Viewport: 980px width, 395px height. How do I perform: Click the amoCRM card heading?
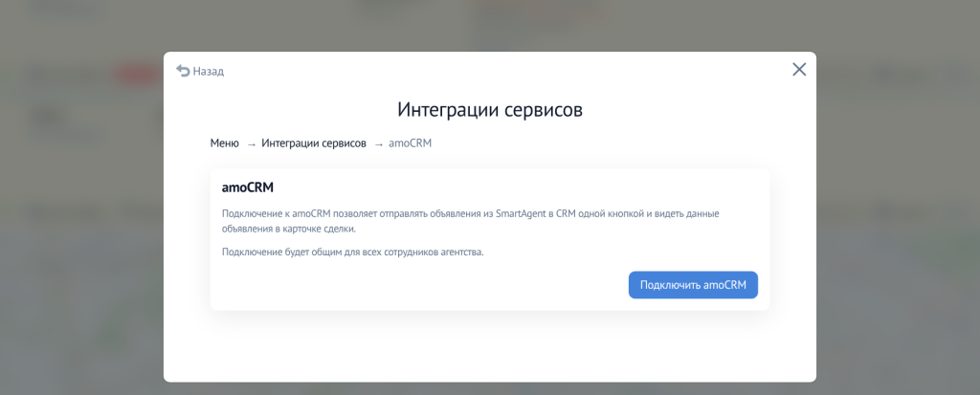point(248,187)
